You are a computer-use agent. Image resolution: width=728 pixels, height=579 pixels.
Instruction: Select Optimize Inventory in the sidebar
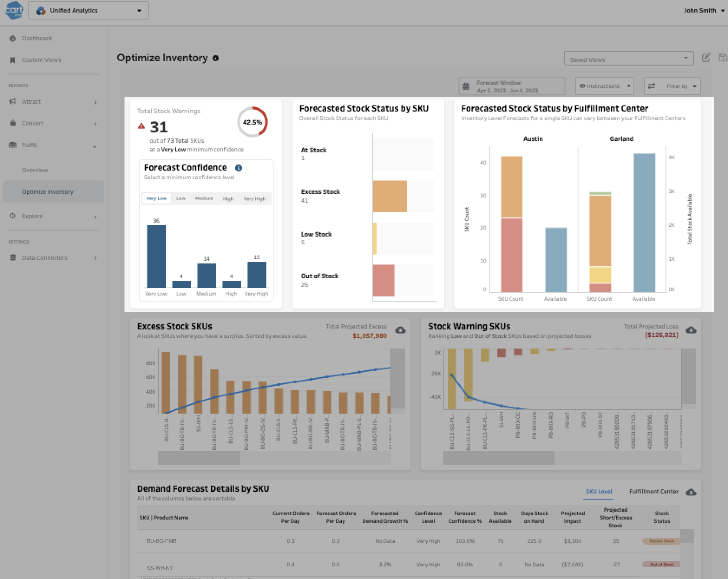coord(53,192)
